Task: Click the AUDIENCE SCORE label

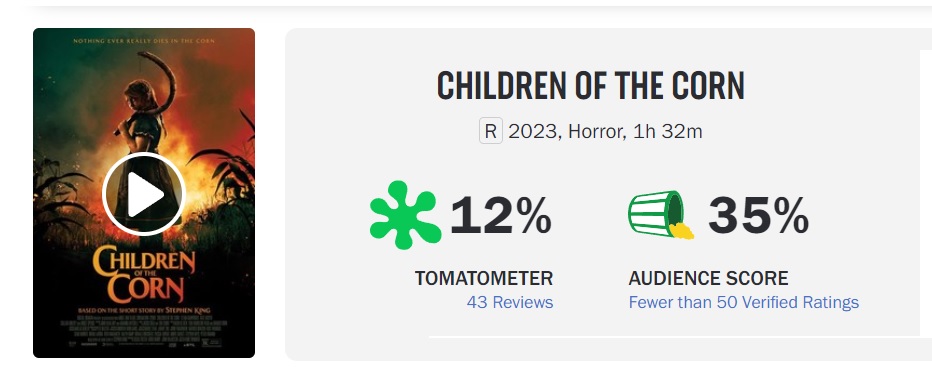Action: [x=709, y=278]
